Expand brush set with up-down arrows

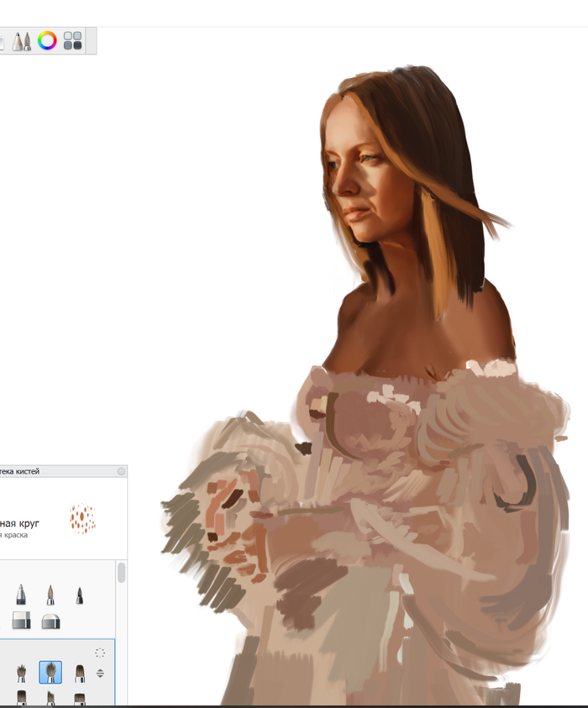(100, 673)
